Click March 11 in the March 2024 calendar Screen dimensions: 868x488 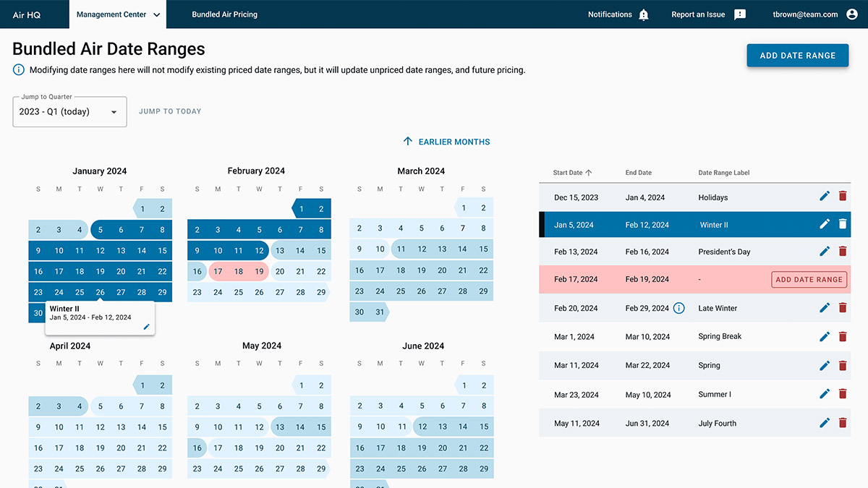tap(401, 249)
